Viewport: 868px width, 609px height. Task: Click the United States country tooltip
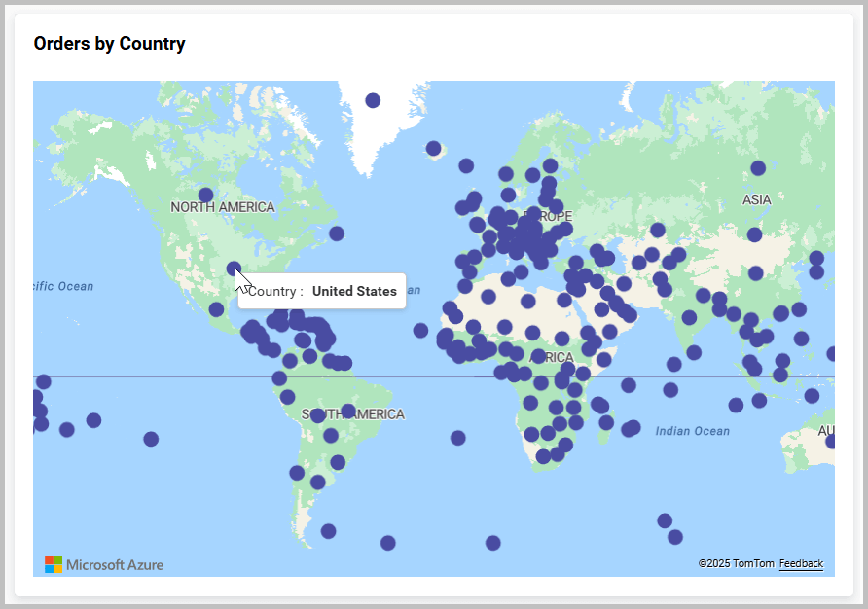click(x=321, y=291)
